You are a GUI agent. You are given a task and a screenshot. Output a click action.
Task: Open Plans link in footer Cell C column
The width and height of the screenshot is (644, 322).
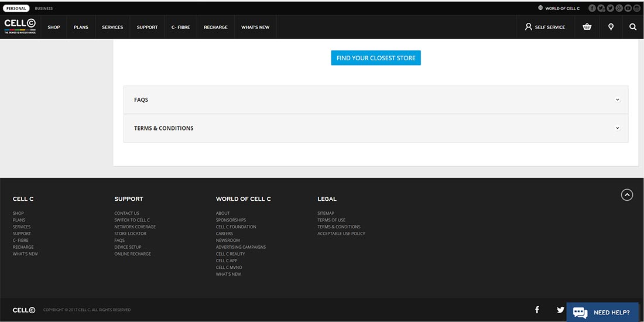(19, 220)
